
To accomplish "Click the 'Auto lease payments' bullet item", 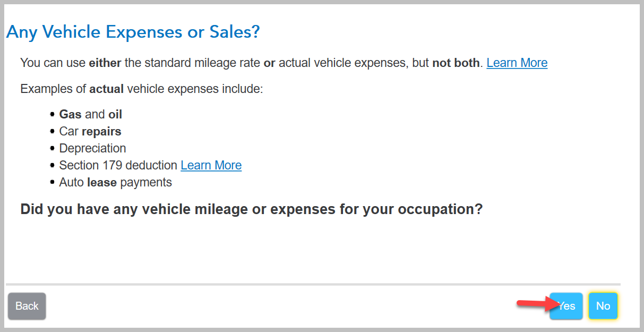I will (x=116, y=182).
